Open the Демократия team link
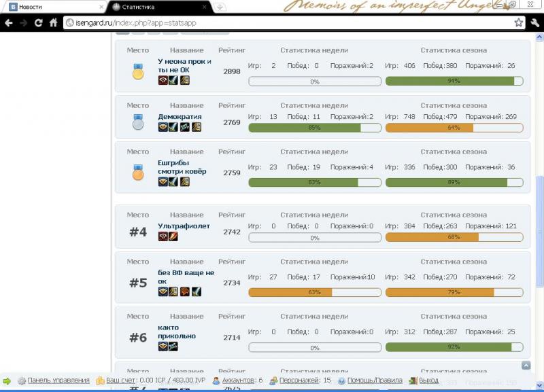This screenshot has width=544, height=392. pos(180,116)
